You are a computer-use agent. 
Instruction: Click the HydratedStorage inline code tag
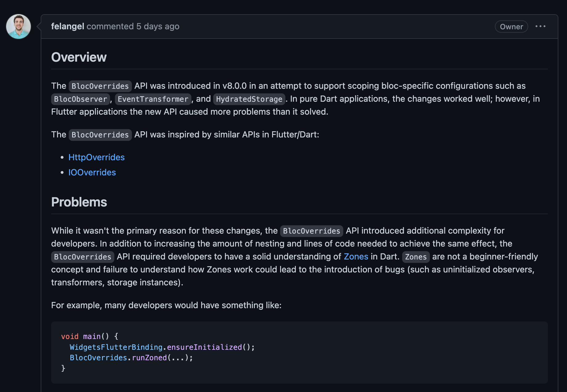[249, 99]
